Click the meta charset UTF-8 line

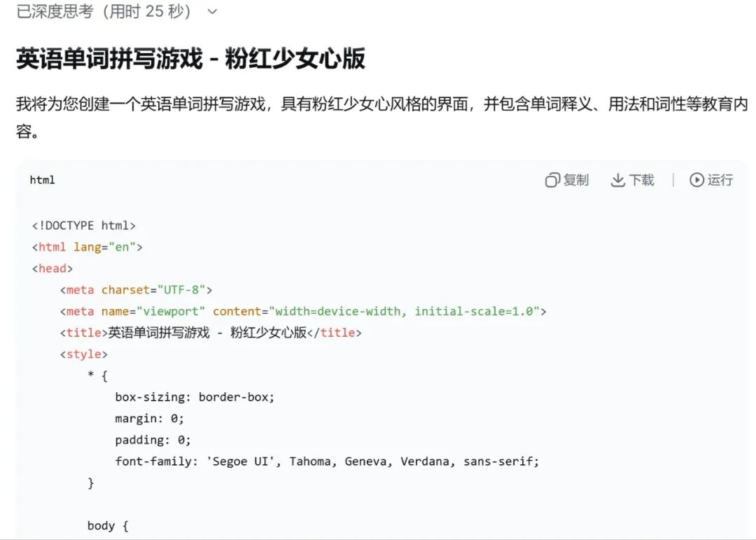pyautogui.click(x=136, y=290)
